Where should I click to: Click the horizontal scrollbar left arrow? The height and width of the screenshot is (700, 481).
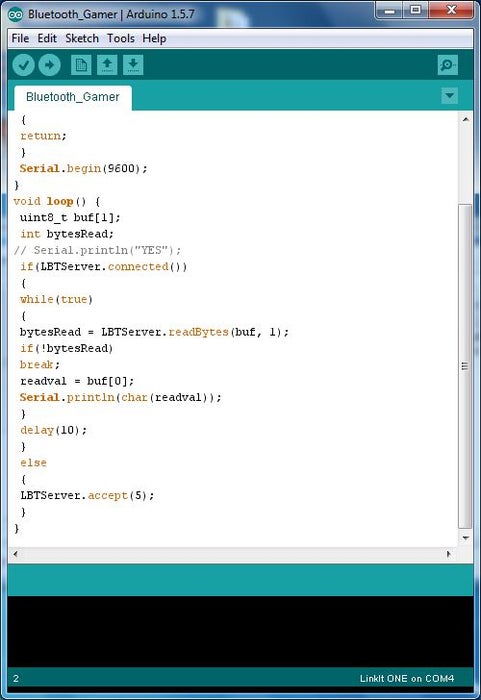[15, 554]
